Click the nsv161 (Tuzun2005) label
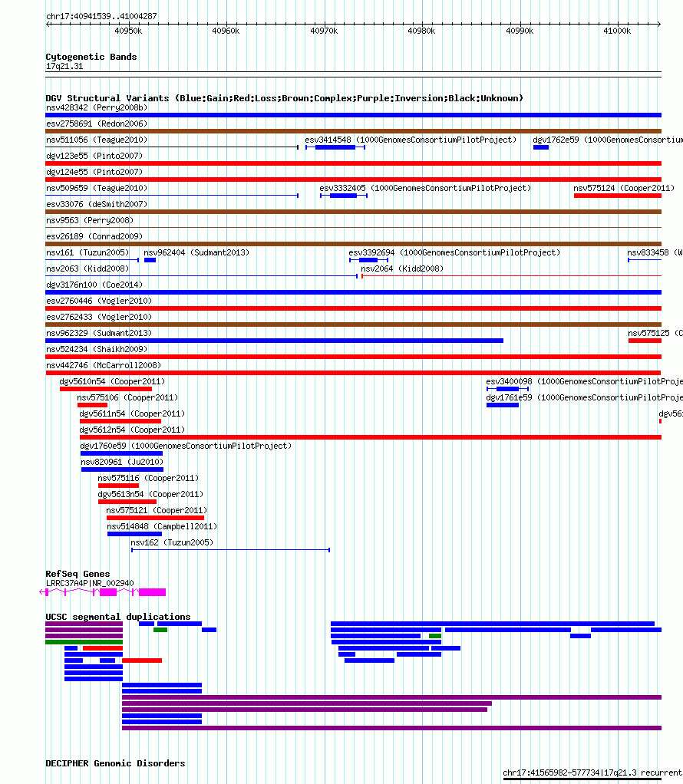The height and width of the screenshot is (784, 683). coord(87,252)
